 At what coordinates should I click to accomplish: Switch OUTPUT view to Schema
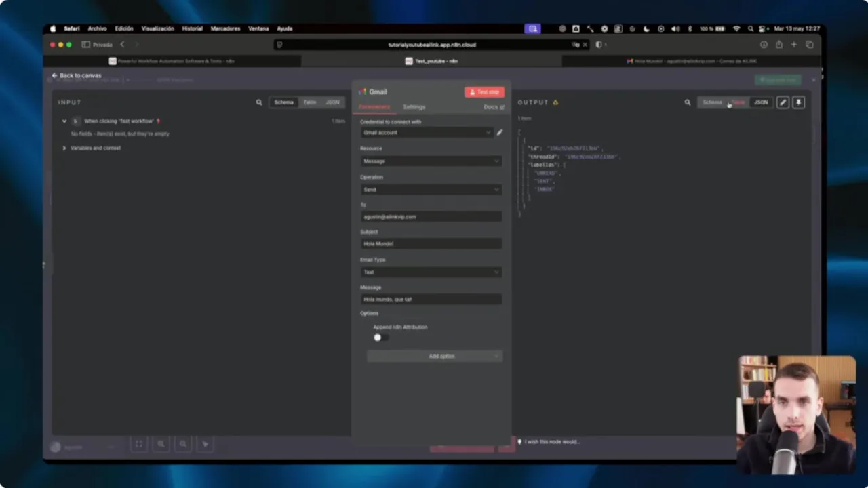point(713,102)
